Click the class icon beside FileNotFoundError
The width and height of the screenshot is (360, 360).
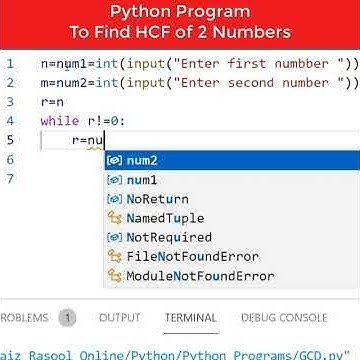click(x=114, y=256)
